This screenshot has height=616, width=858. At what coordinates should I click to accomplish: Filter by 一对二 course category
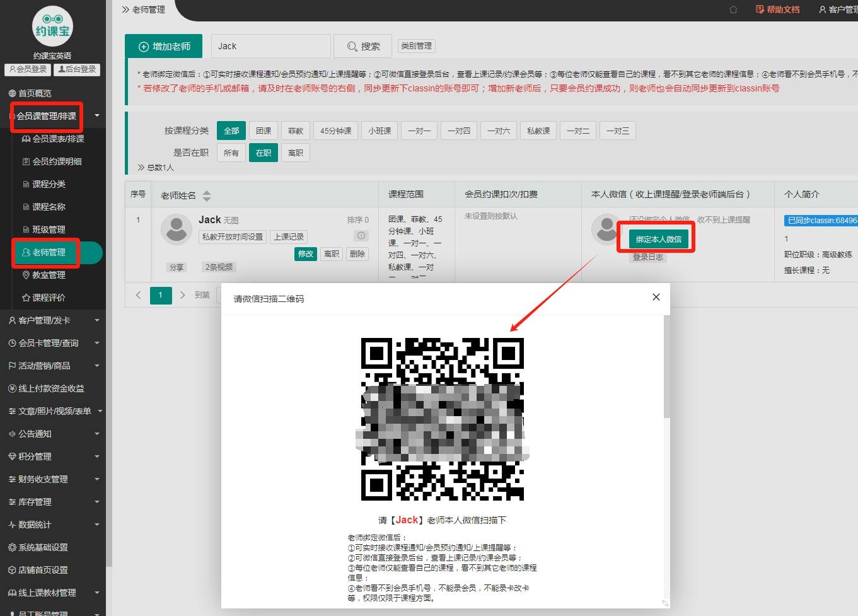pyautogui.click(x=578, y=131)
